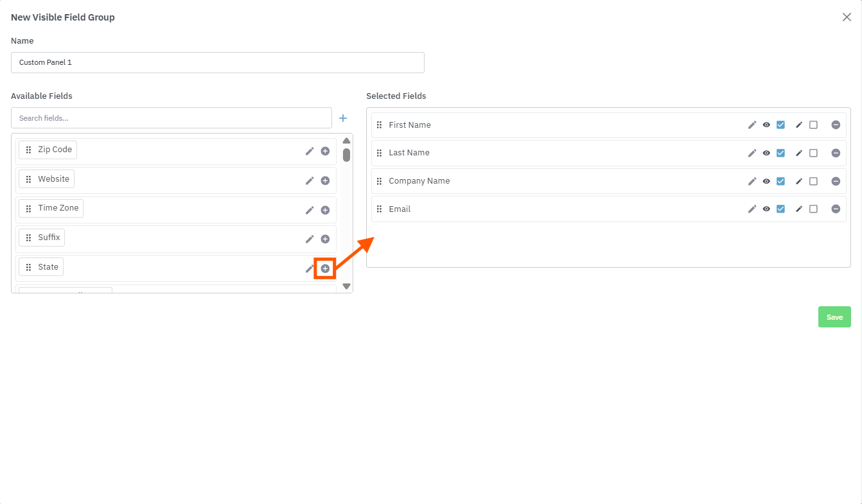Add Time Zone using its plus icon
The height and width of the screenshot is (504, 862).
325,210
